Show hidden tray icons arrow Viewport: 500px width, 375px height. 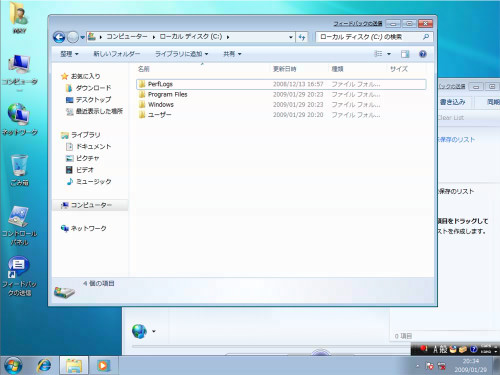[418, 366]
